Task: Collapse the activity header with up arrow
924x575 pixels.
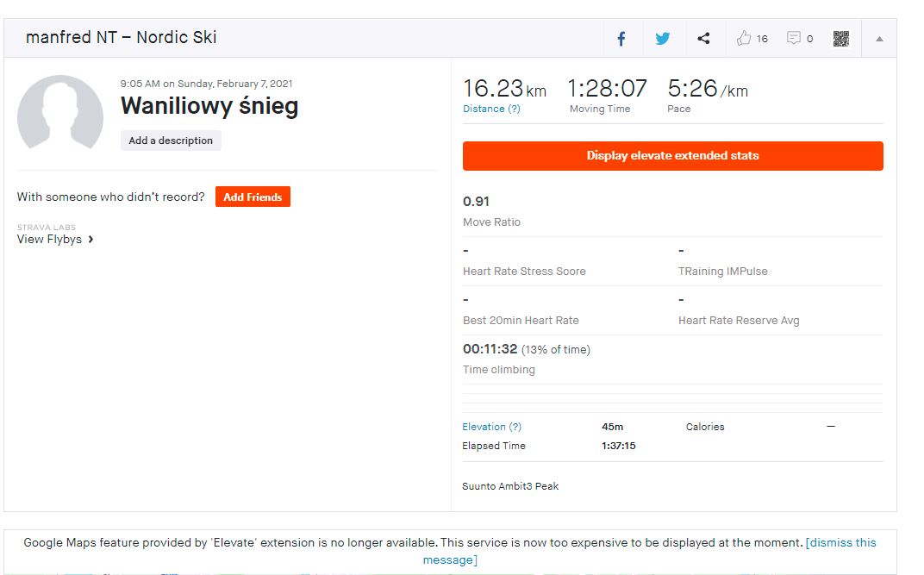Action: tap(879, 39)
